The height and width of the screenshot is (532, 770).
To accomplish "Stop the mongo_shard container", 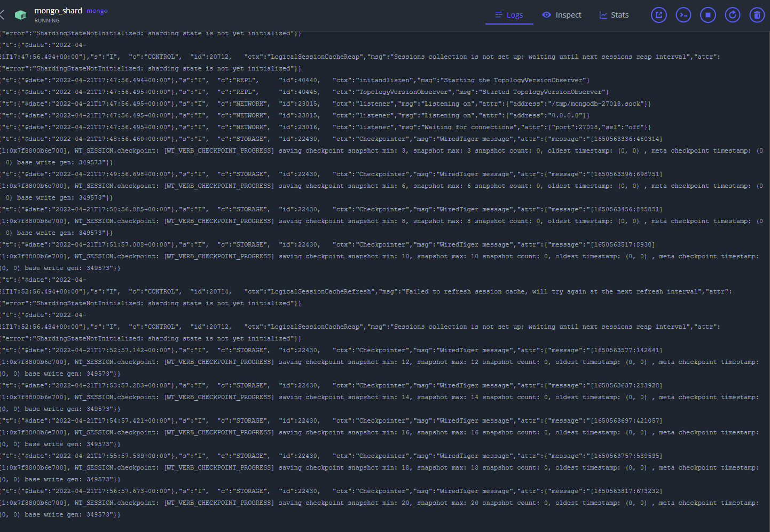I will point(708,15).
